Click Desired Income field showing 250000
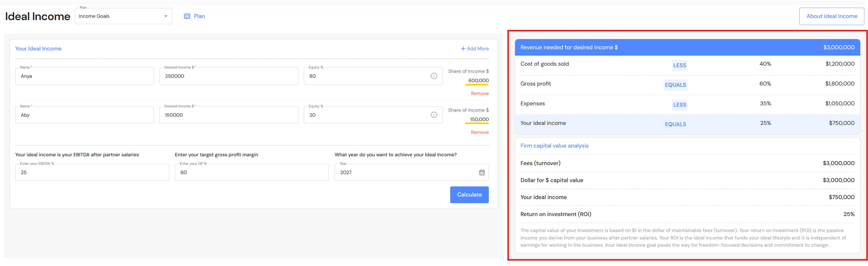This screenshot has height=266, width=868. pos(228,76)
